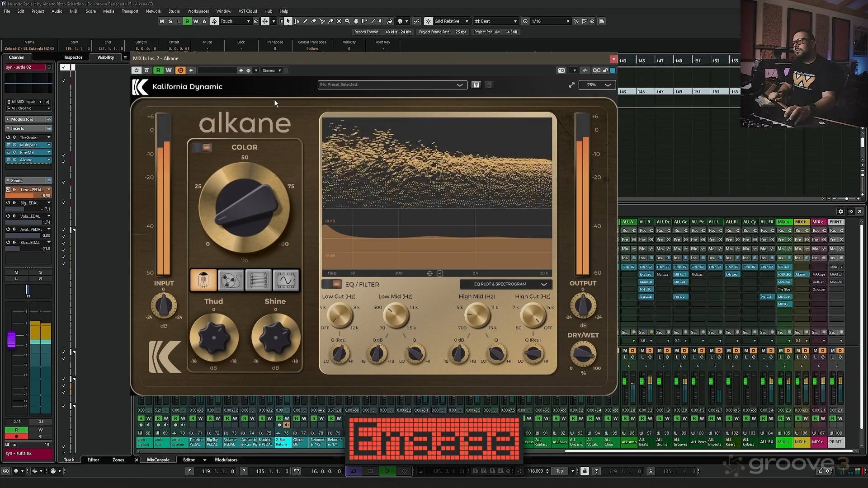Click the Tap tempo button
Screen dimensions: 868x488
560,471
